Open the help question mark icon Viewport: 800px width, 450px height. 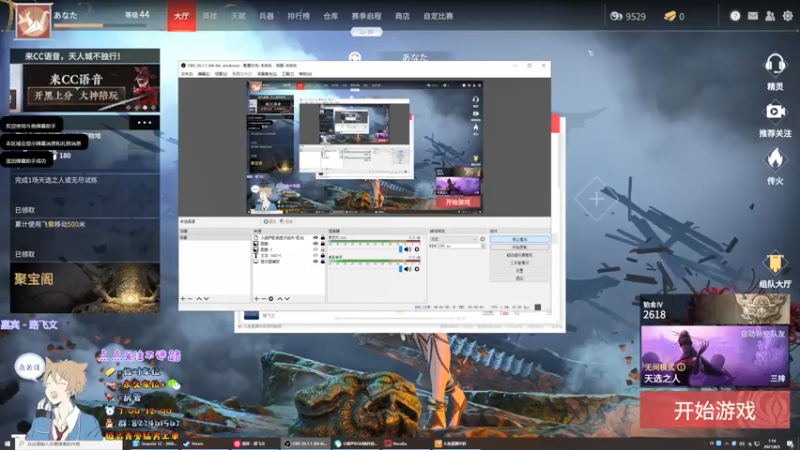pos(735,16)
